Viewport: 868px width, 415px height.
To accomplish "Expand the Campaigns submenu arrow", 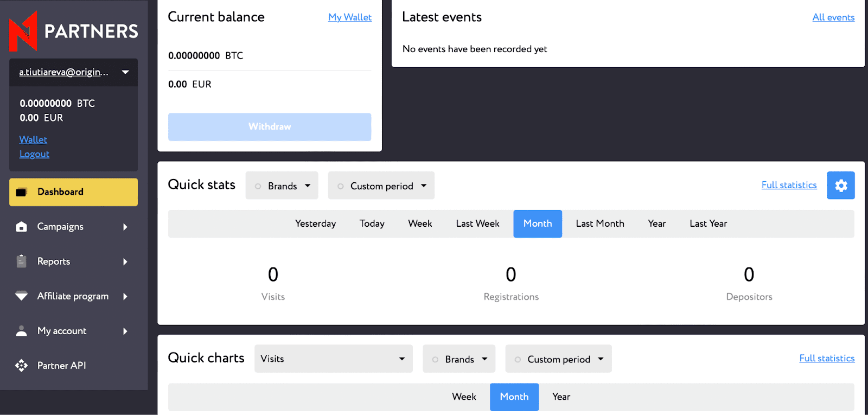I will [125, 227].
